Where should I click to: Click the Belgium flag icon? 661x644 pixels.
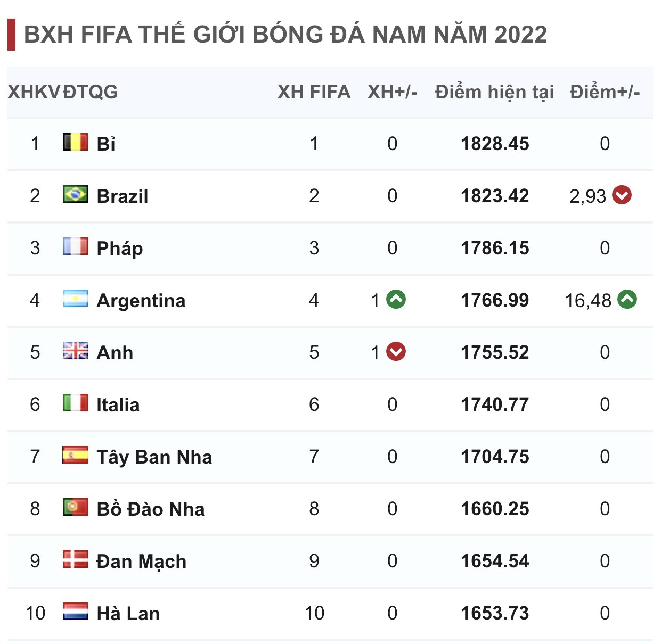coord(76,142)
